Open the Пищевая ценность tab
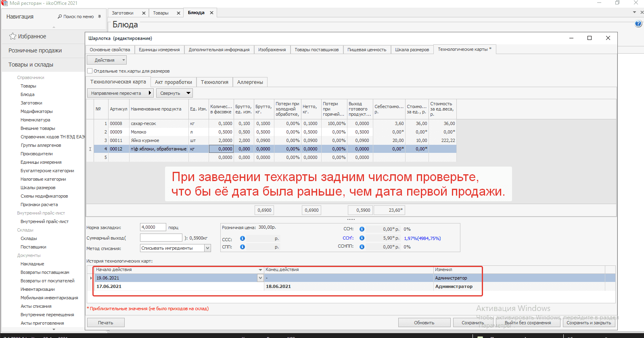The width and height of the screenshot is (644, 338). tap(367, 50)
